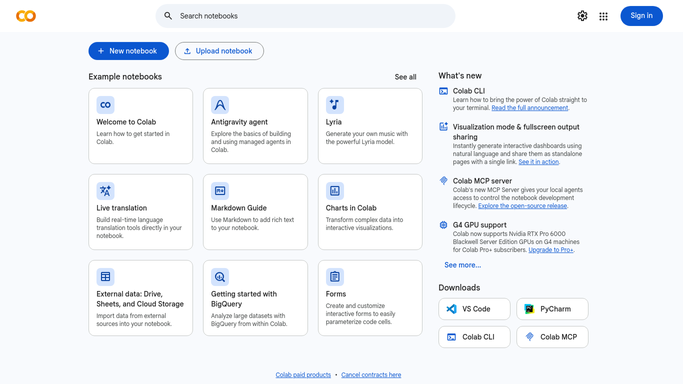Click the G4 GPU support heading

(x=480, y=225)
